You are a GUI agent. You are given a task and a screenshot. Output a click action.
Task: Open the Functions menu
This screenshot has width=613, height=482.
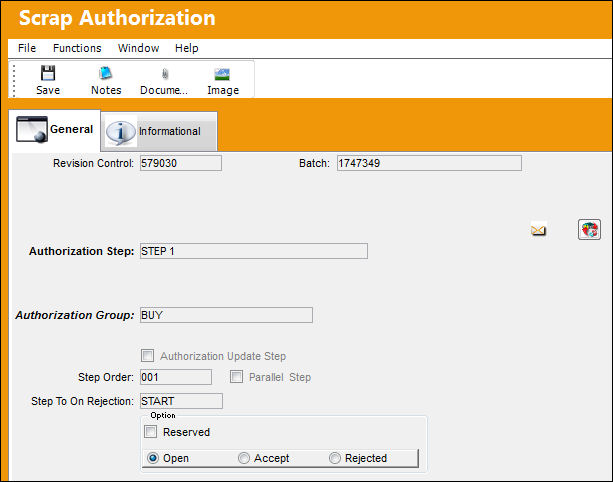77,48
